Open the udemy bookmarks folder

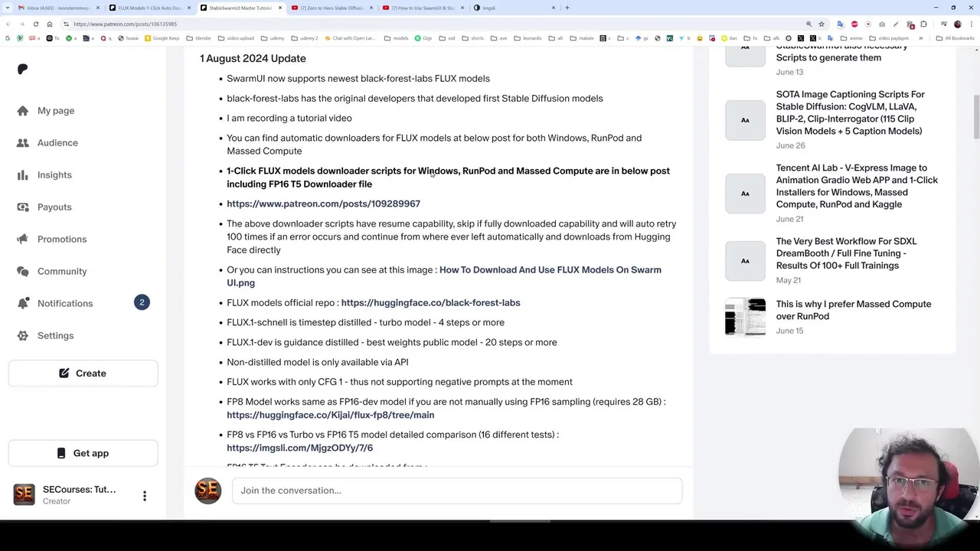pyautogui.click(x=273, y=38)
